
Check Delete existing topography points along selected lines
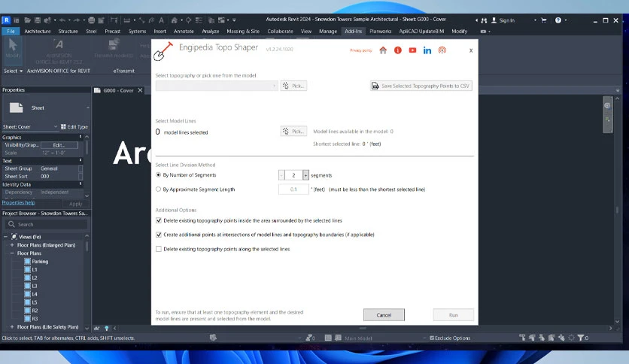[159, 249]
